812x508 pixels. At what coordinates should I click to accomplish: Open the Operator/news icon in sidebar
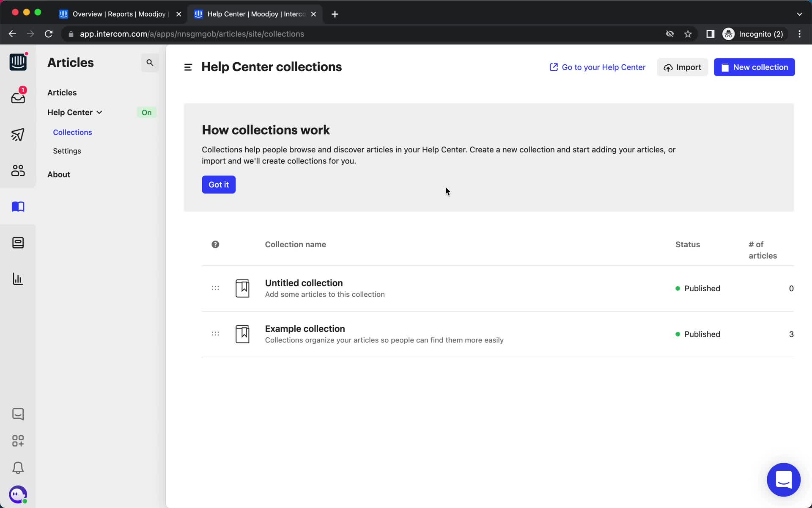(18, 243)
